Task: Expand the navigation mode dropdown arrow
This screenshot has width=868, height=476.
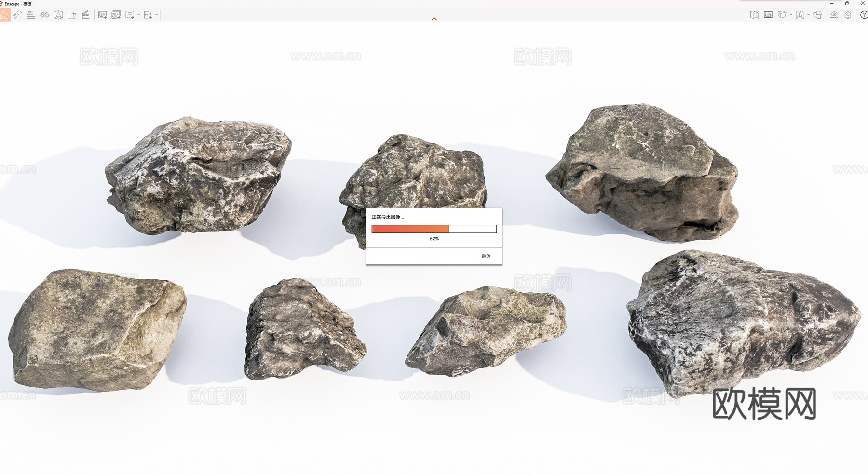Action: pyautogui.click(x=809, y=15)
